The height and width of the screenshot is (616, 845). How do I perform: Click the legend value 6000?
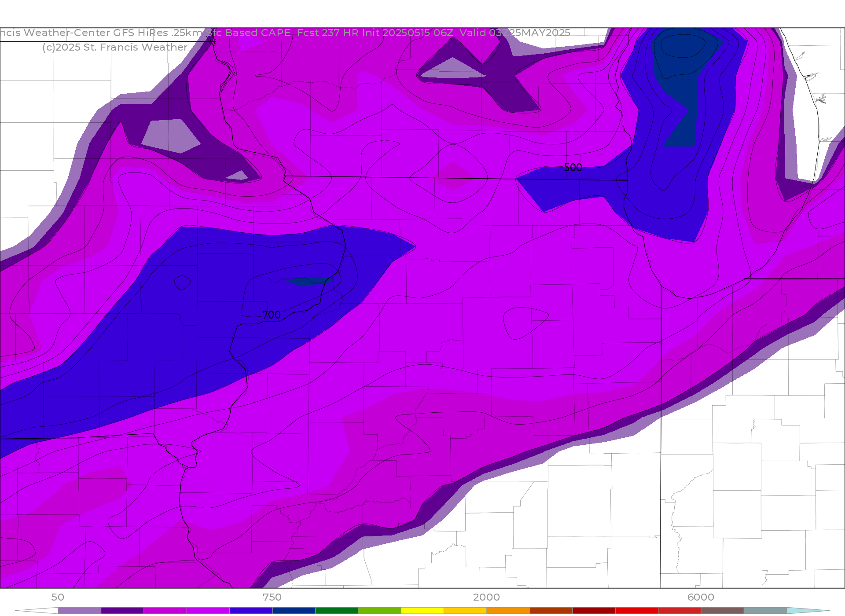coord(701,597)
